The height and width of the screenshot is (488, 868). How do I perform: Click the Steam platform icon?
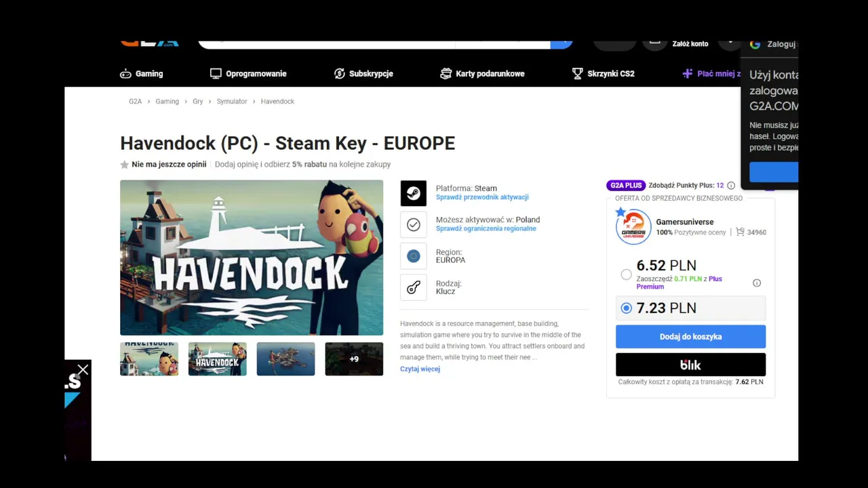(414, 193)
